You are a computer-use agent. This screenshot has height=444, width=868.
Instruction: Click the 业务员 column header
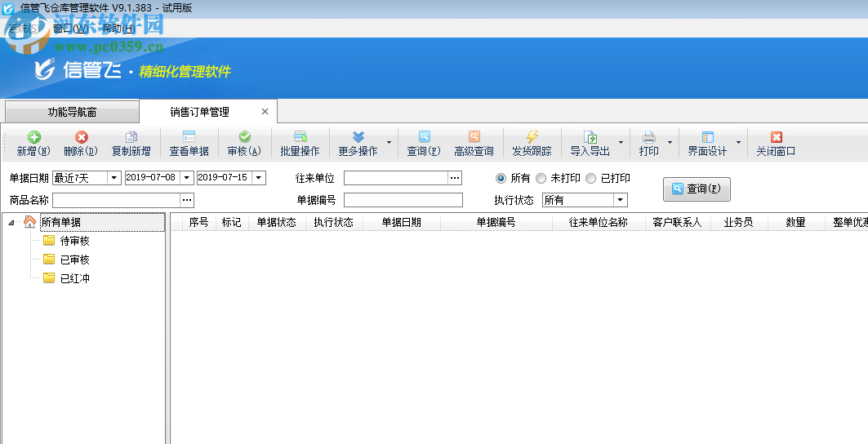point(738,222)
